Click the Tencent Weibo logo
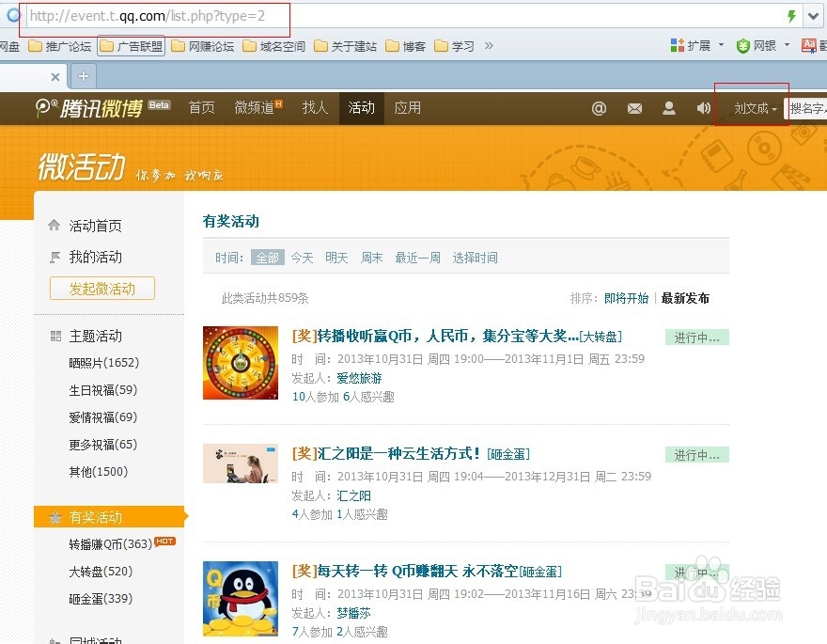Image resolution: width=827 pixels, height=644 pixels. (89, 107)
